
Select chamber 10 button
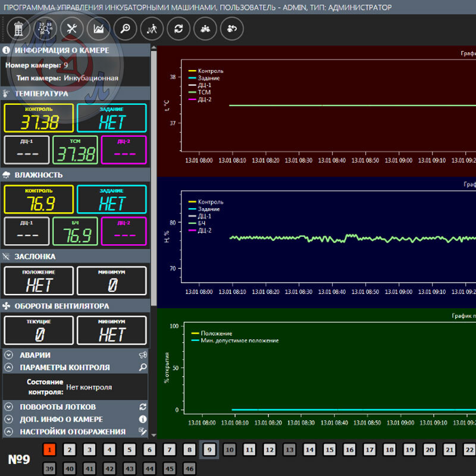pos(230,450)
